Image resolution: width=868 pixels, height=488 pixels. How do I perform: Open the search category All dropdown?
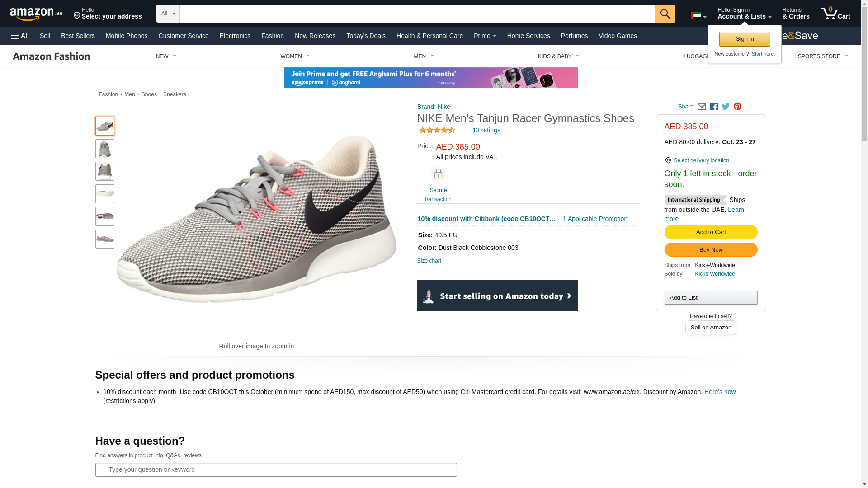point(168,14)
